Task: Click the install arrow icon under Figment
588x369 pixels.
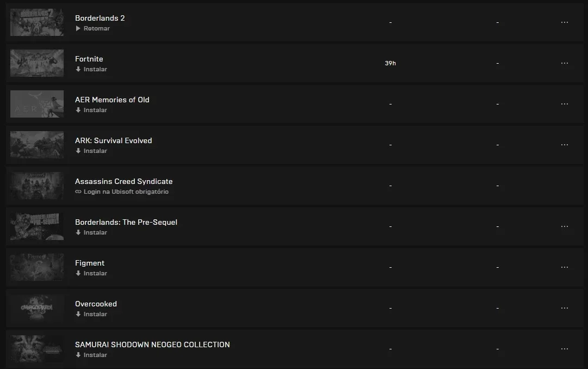Action: 78,273
